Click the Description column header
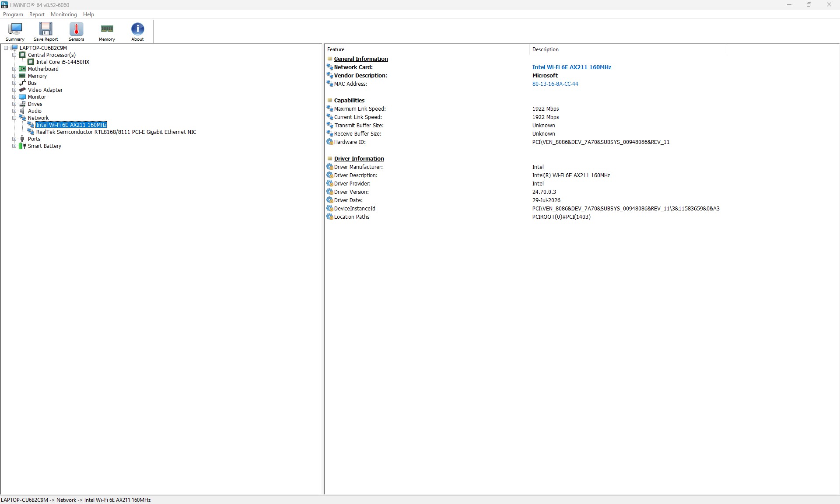 pos(627,49)
